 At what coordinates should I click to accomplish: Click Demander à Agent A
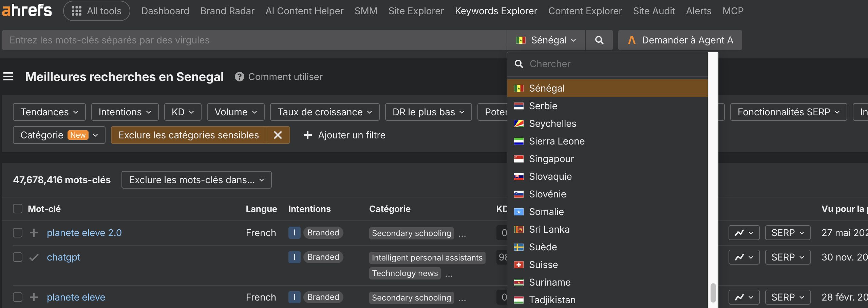point(680,40)
